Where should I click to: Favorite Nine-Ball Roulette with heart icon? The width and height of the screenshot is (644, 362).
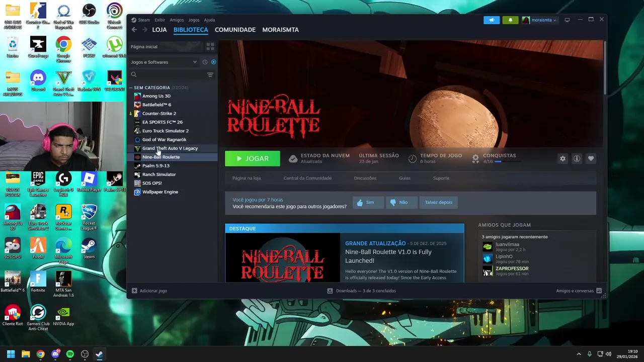coord(591,158)
